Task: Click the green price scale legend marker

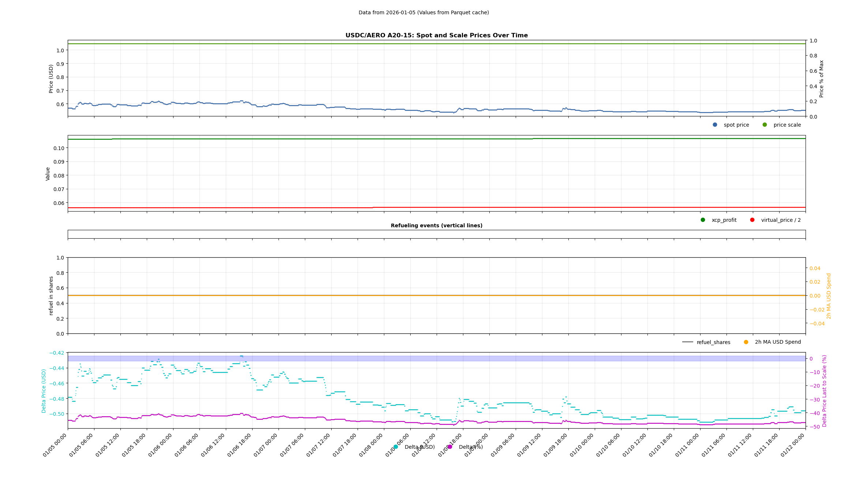Action: (765, 125)
